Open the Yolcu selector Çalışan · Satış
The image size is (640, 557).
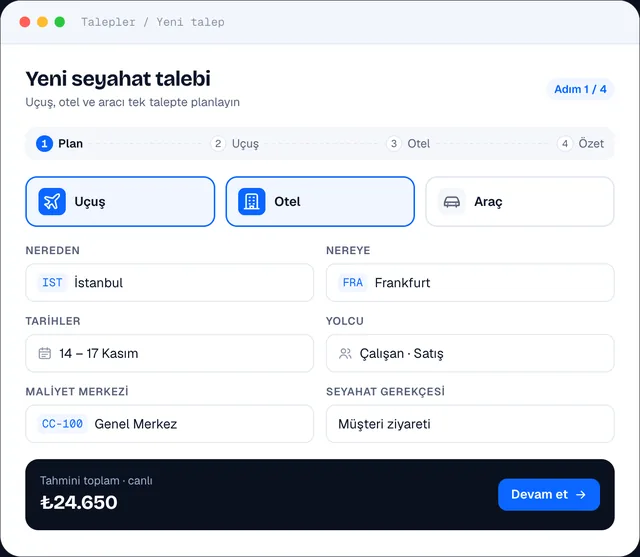click(470, 353)
